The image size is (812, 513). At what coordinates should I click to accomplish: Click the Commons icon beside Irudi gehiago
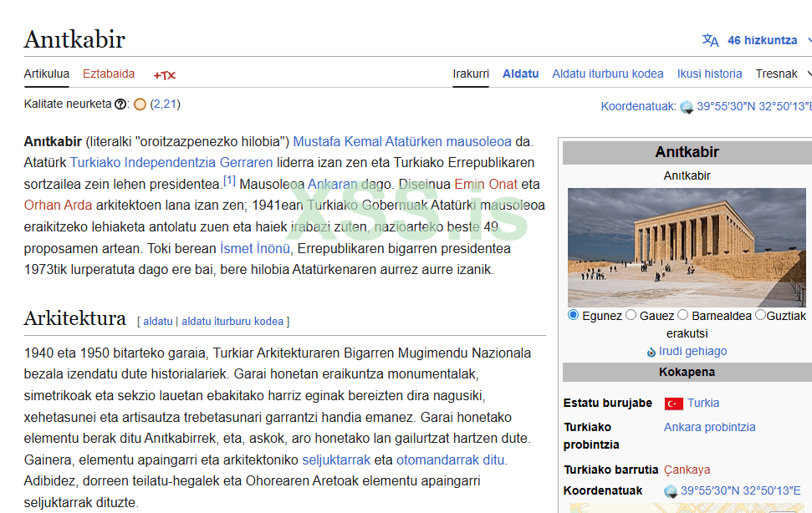click(x=651, y=352)
